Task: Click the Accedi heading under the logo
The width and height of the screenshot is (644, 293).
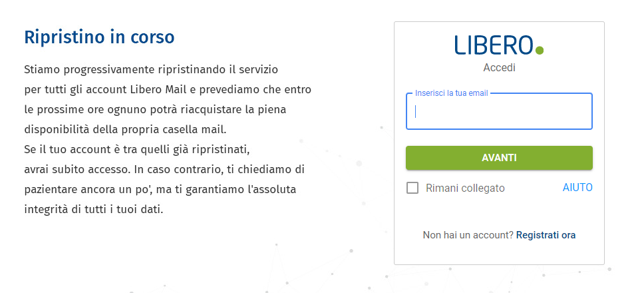Action: 499,67
